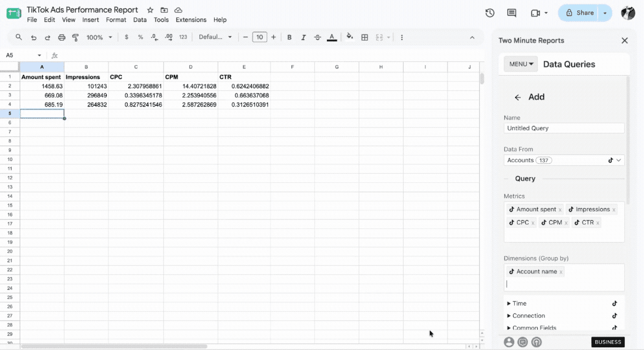Viewport: 644px width, 350px height.
Task: Open the Google Sheets home icon
Action: [x=14, y=13]
